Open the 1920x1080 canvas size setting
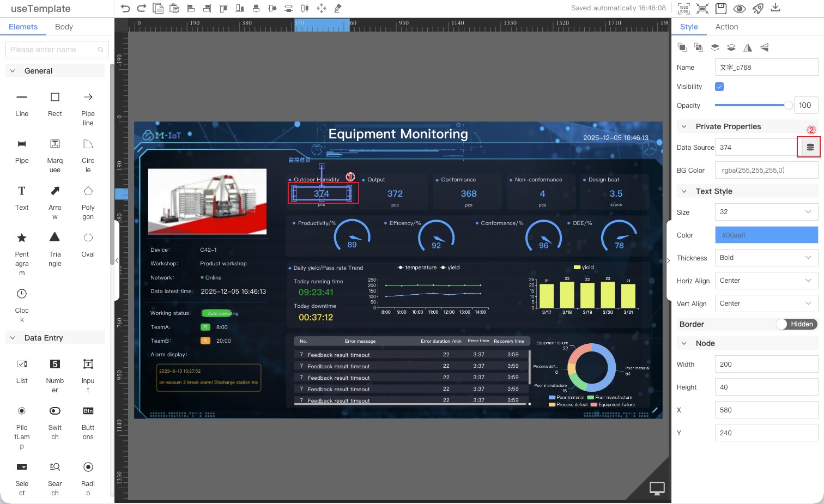Image resolution: width=824 pixels, height=504 pixels. pos(683,8)
